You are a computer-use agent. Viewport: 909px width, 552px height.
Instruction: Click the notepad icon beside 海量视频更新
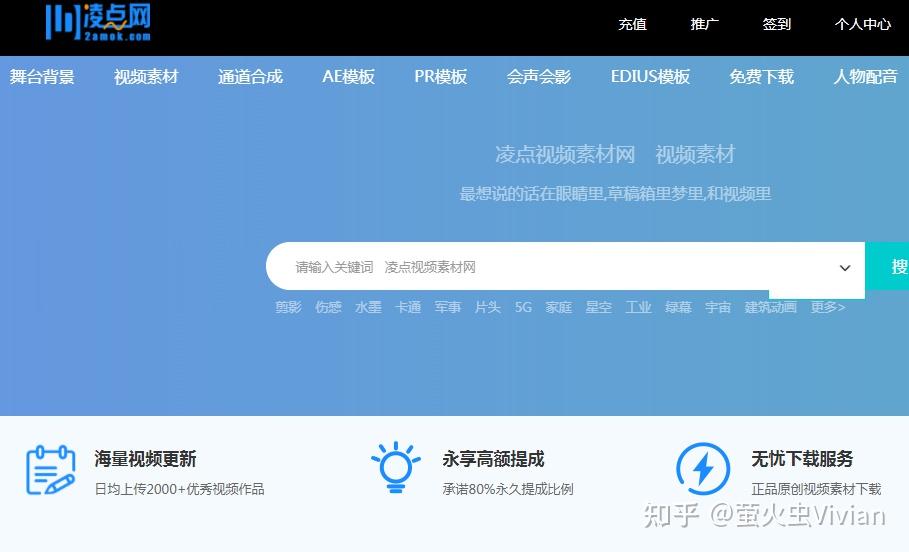coord(51,470)
